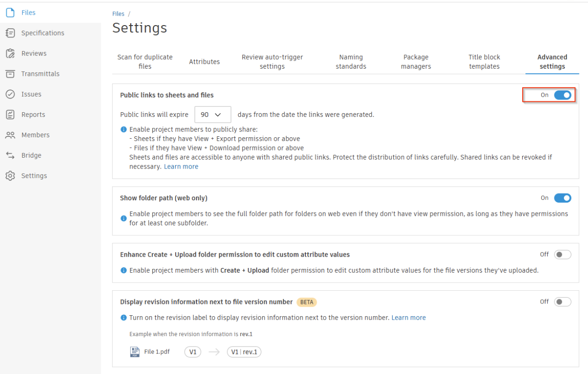Click info icon under Show folder path
Image resolution: width=588 pixels, height=374 pixels.
coord(124,218)
